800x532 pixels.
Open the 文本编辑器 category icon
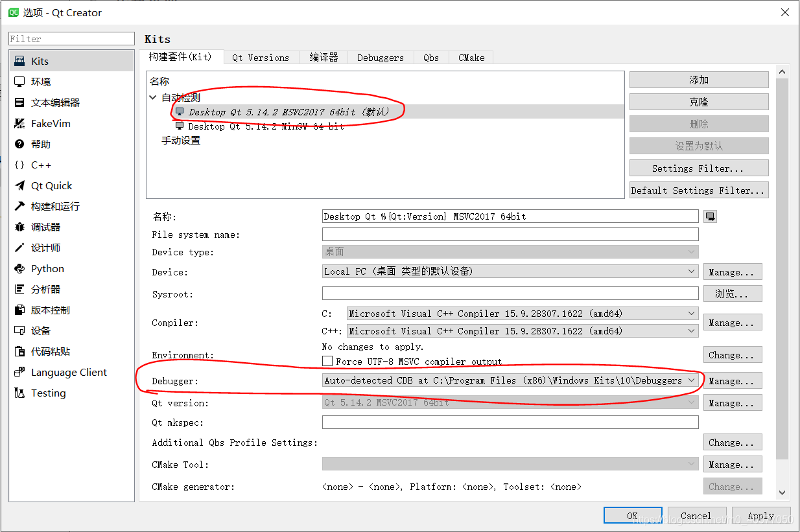click(19, 102)
